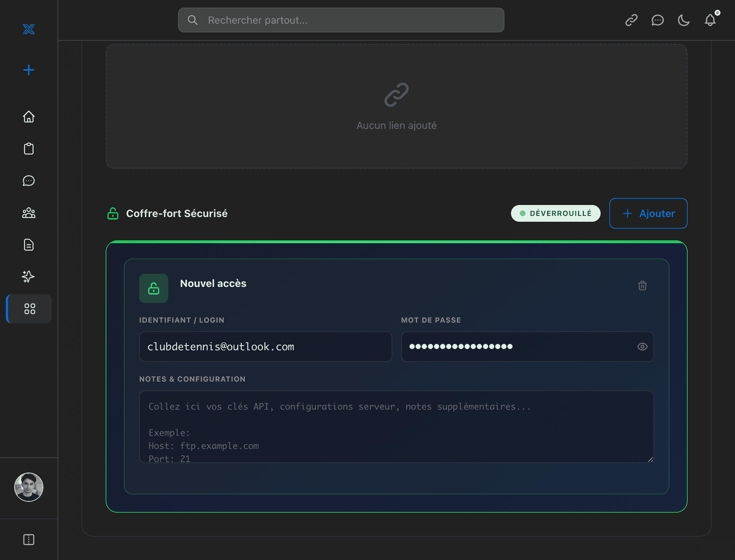Click the link icon in top bar
The height and width of the screenshot is (560, 735).
(631, 20)
